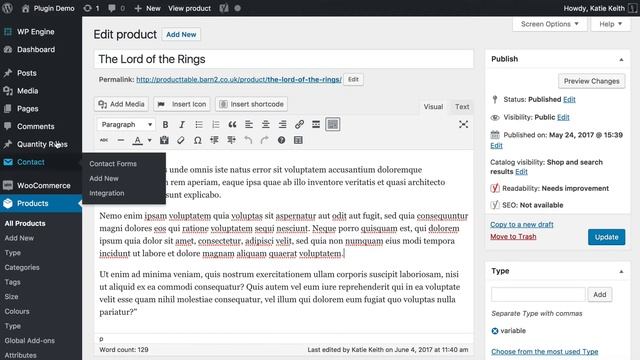Open the special character picker
The height and width of the screenshot is (360, 640).
coord(198,140)
